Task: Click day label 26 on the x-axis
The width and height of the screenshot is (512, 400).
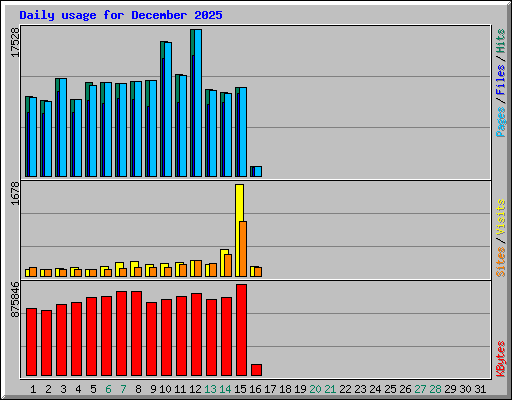Action: point(405,389)
